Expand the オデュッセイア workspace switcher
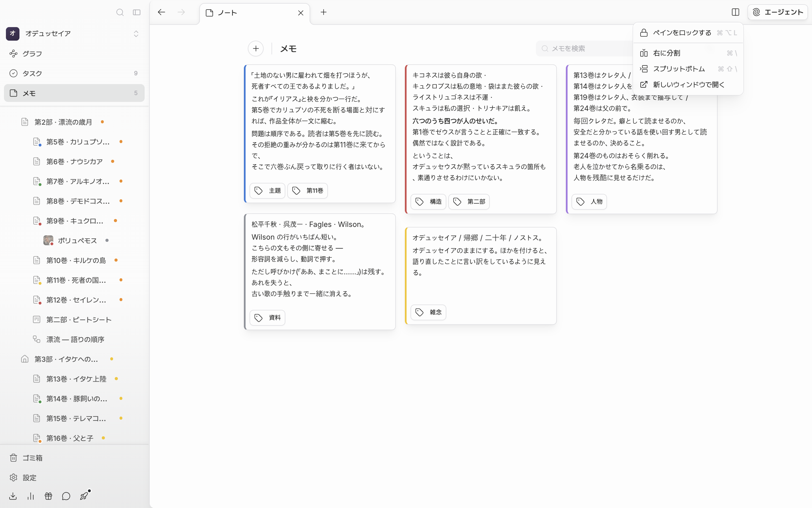The height and width of the screenshot is (508, 812). [136, 34]
